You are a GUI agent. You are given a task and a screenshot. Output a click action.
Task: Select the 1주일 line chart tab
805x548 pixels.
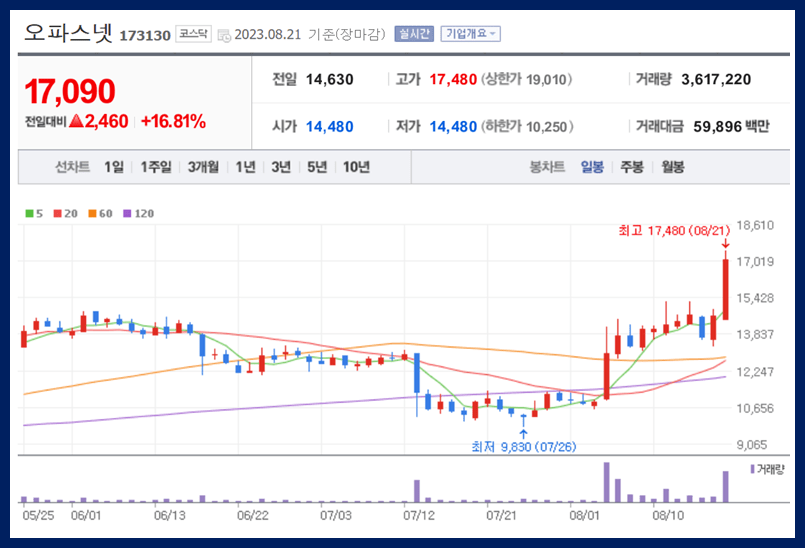click(156, 167)
